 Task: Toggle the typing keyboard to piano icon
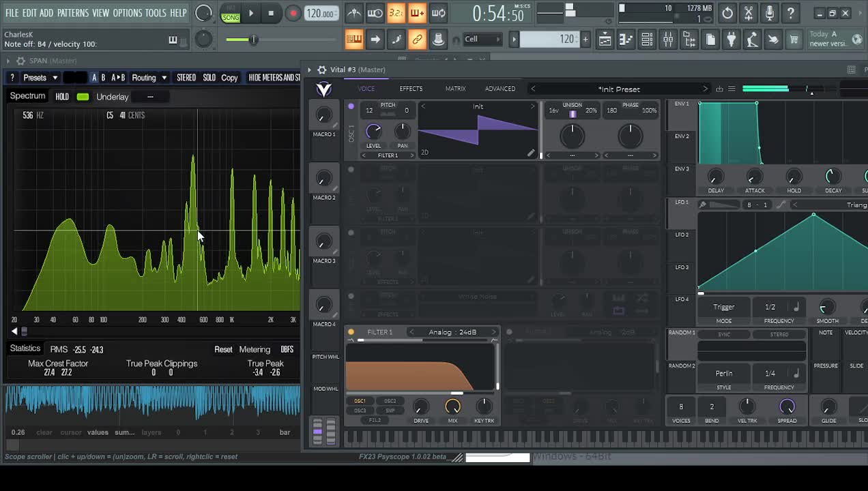pyautogui.click(x=353, y=40)
